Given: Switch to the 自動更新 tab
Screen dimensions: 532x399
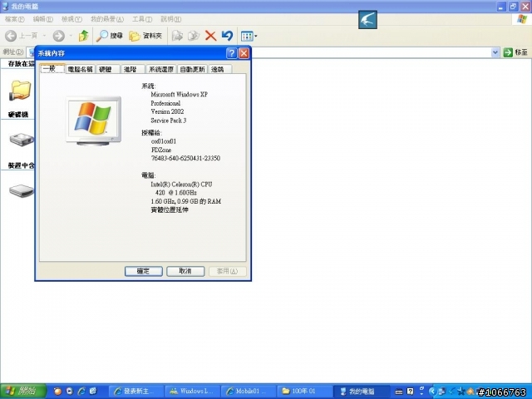Looking at the screenshot, I should pyautogui.click(x=192, y=69).
